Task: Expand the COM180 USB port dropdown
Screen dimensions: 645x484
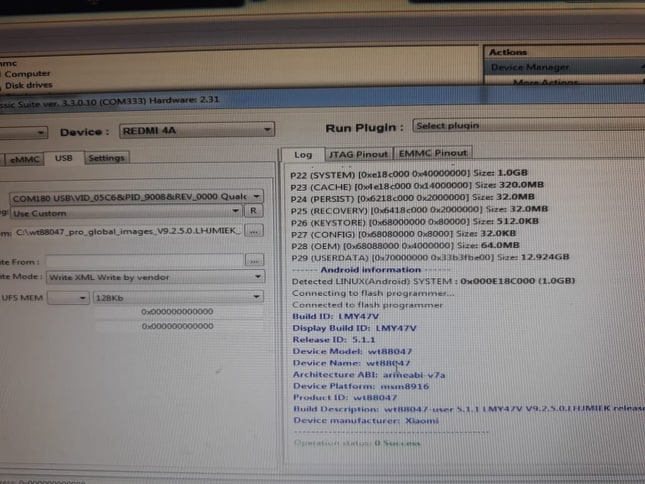Action: pos(136,197)
